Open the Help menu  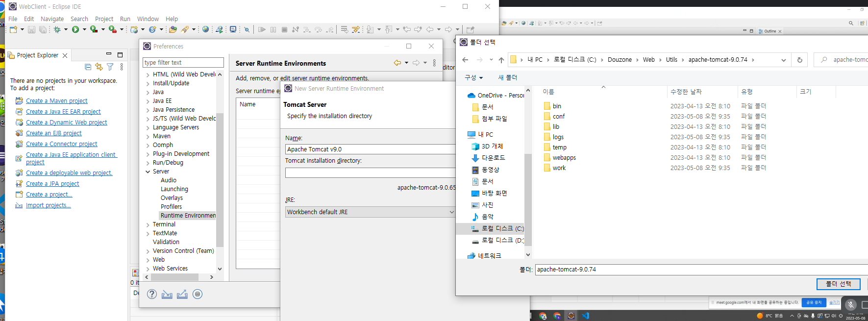click(172, 19)
